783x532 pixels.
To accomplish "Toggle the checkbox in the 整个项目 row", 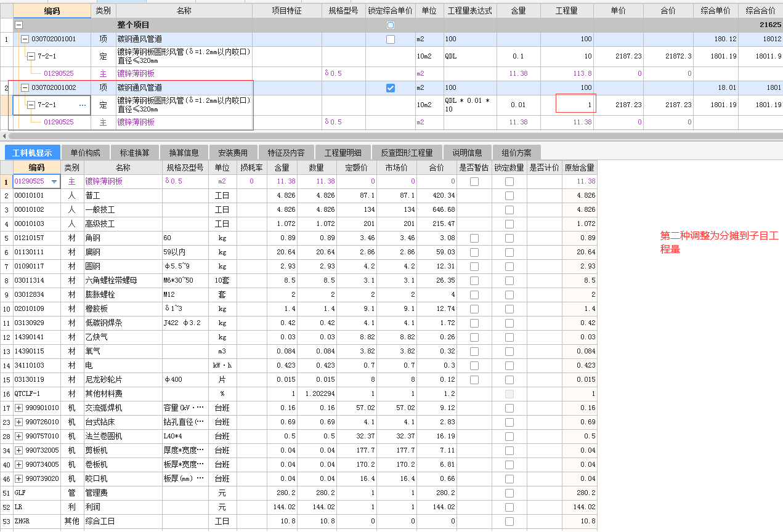I will pyautogui.click(x=390, y=25).
